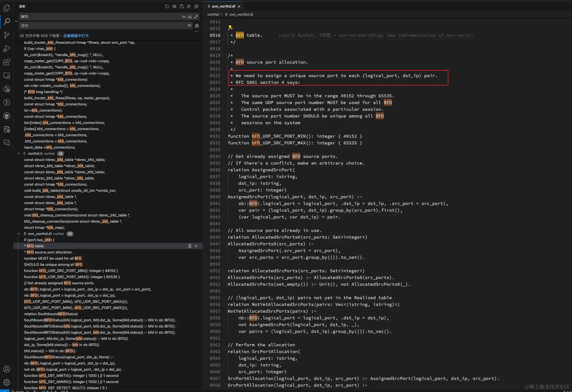Collapse the northd.h results group
Viewport: 572px width, 392px height.
pos(19,153)
